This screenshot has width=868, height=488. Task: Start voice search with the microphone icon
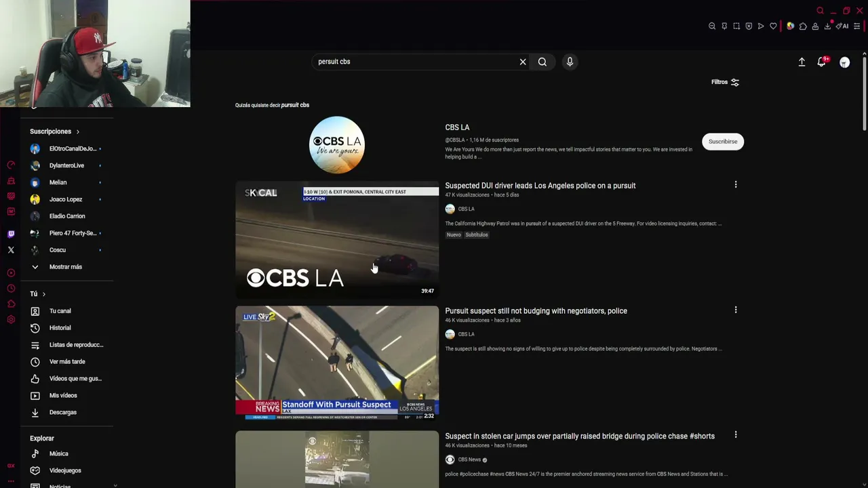tap(570, 62)
